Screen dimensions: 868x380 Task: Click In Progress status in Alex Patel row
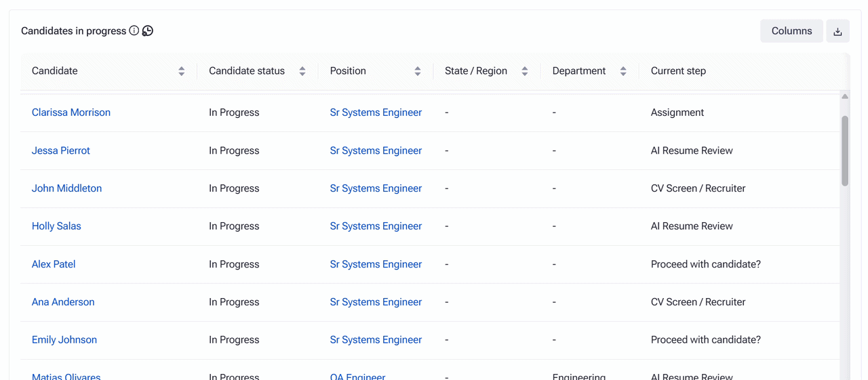[x=234, y=264]
